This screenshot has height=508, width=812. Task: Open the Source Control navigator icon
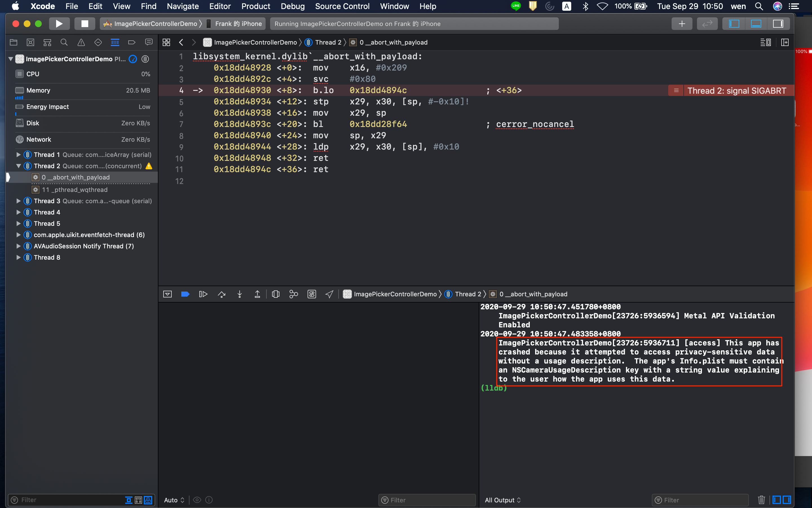coord(30,42)
